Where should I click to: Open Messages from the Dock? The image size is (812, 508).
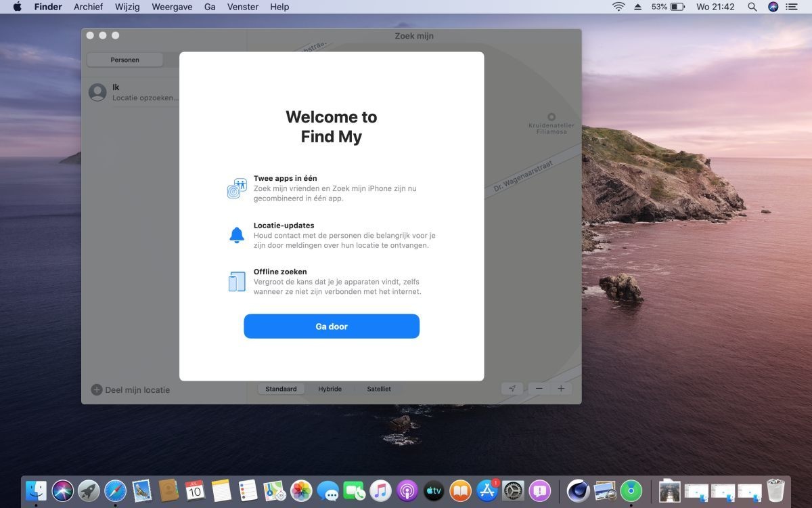(x=328, y=490)
